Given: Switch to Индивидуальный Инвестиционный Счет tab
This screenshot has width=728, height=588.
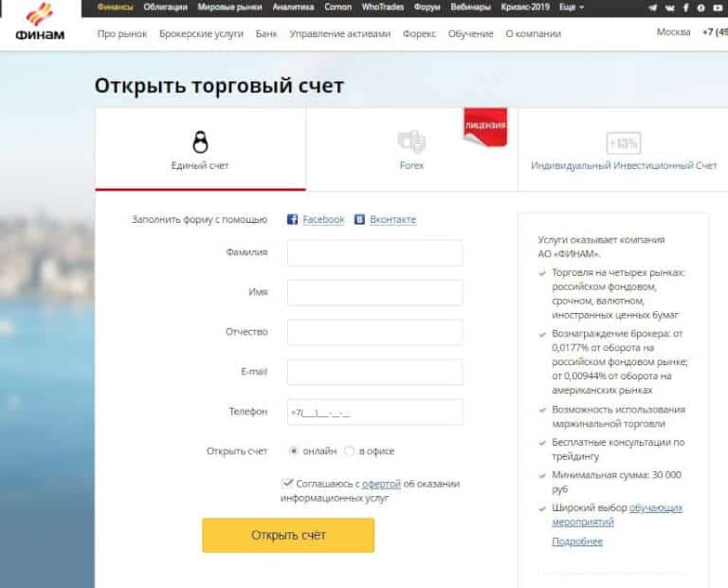Looking at the screenshot, I should 623,149.
